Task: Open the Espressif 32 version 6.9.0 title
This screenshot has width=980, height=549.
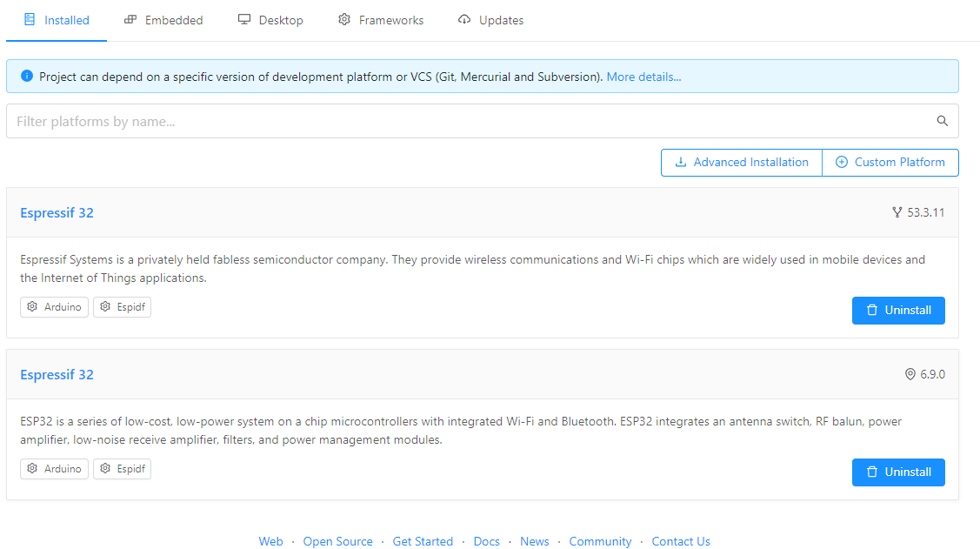Action: pos(57,374)
